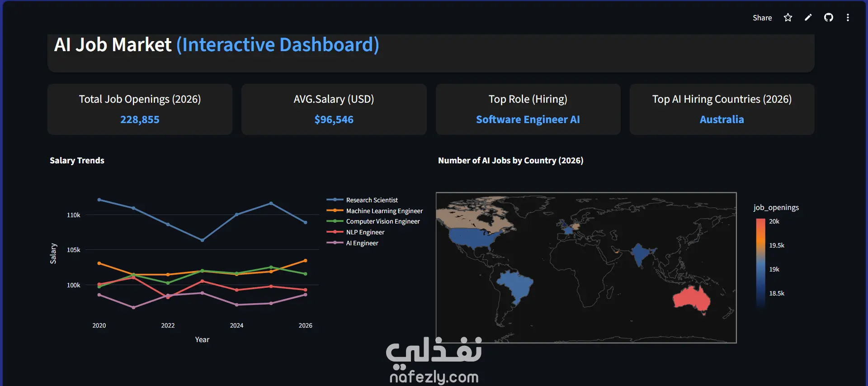The height and width of the screenshot is (386, 868).
Task: Star this app with the star icon
Action: (x=788, y=18)
